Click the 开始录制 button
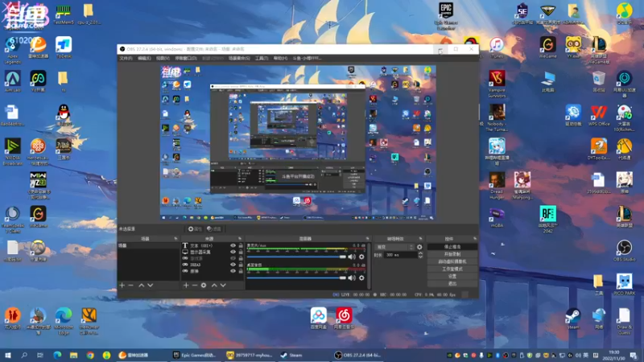Image resolution: width=644 pixels, height=362 pixels. tap(452, 254)
